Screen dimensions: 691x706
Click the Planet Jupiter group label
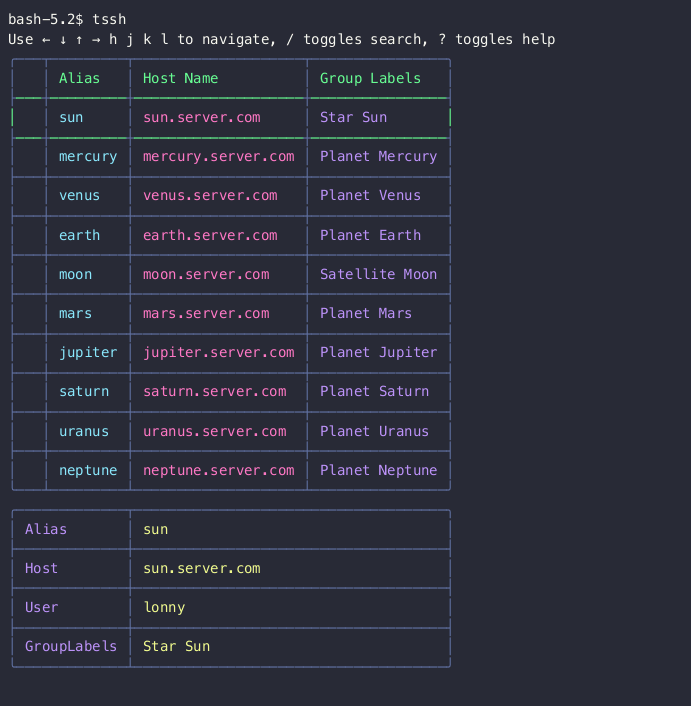pos(378,352)
